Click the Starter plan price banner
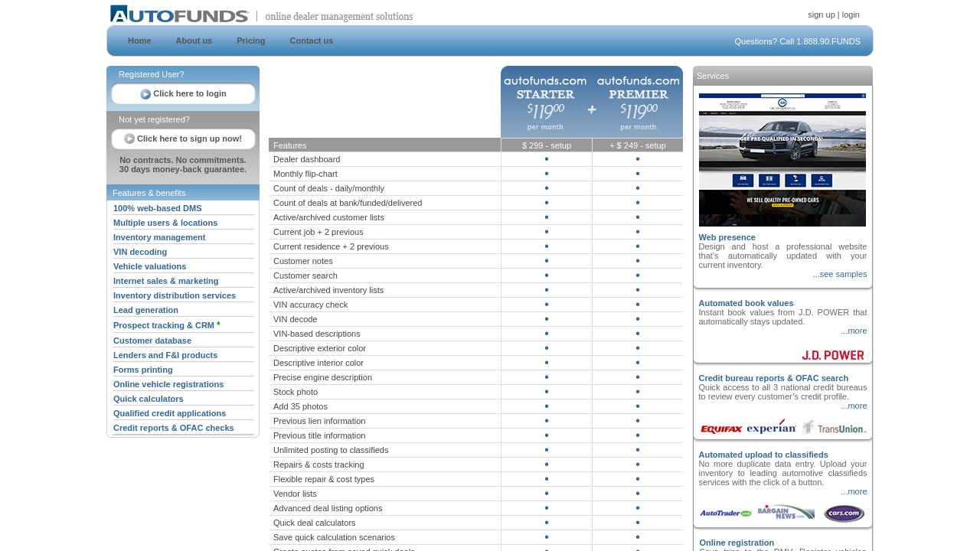The image size is (980, 551). point(545,102)
